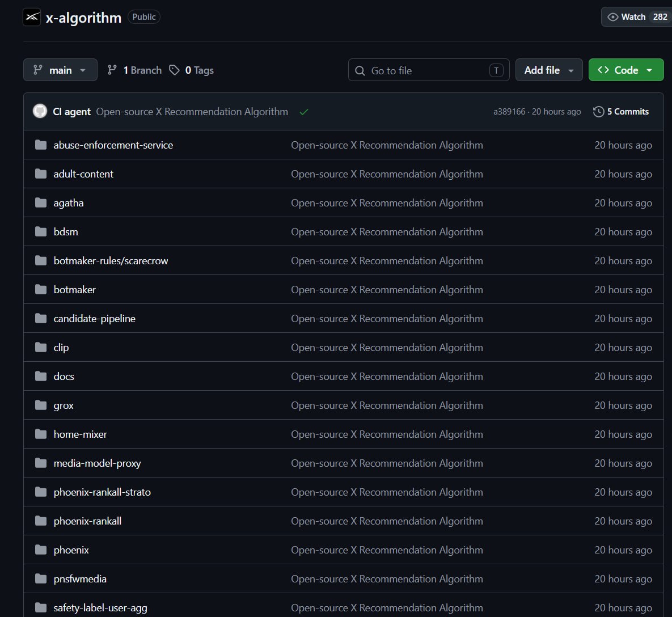Open the adult-content folder
Image resolution: width=672 pixels, height=617 pixels.
[83, 174]
